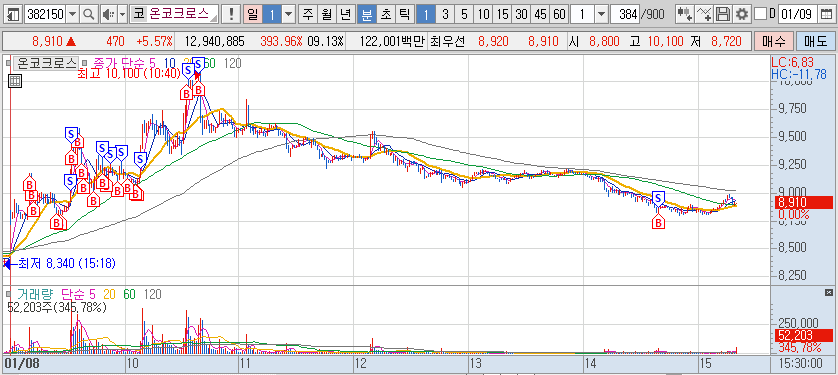Select the 주 weekly period button

[307, 14]
